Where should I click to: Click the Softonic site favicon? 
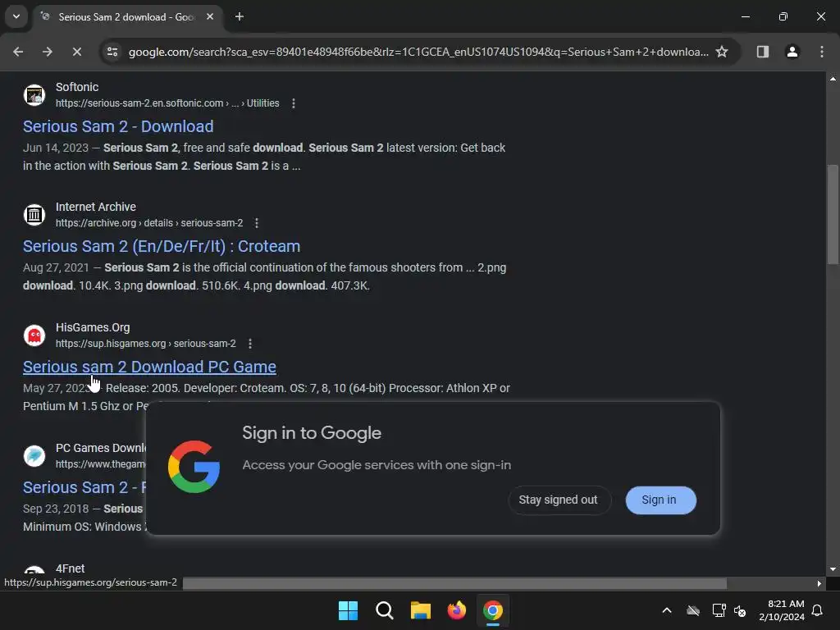(x=34, y=95)
